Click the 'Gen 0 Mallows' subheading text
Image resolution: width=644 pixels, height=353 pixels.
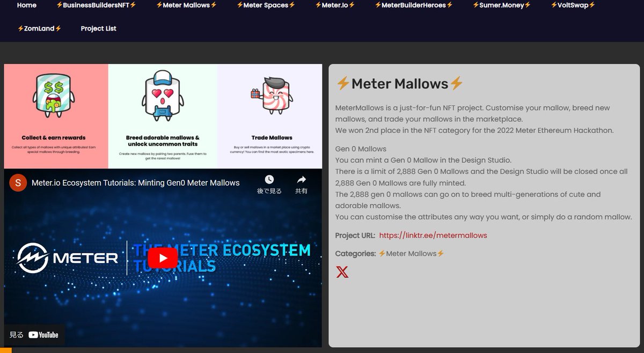(361, 149)
